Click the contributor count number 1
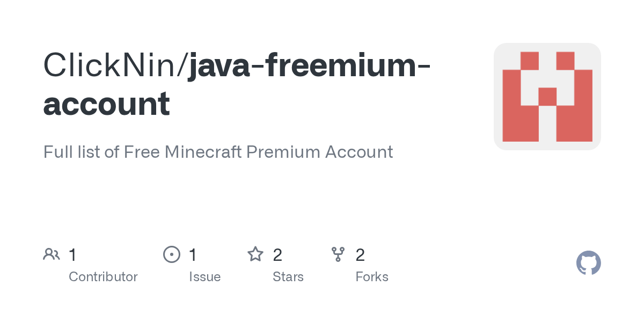The width and height of the screenshot is (644, 322). tap(73, 255)
